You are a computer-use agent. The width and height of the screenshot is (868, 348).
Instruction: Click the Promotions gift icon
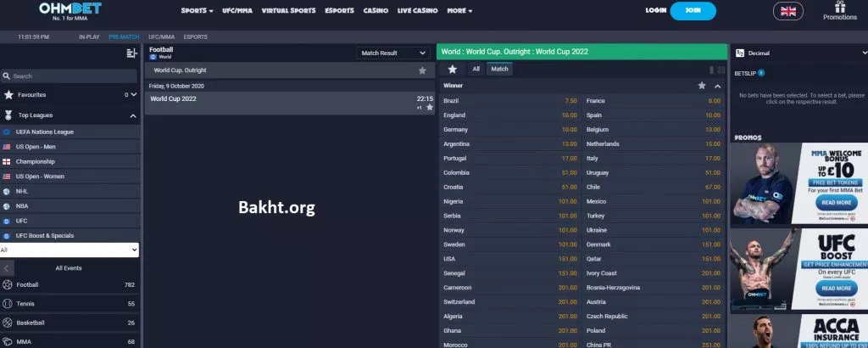(x=839, y=7)
